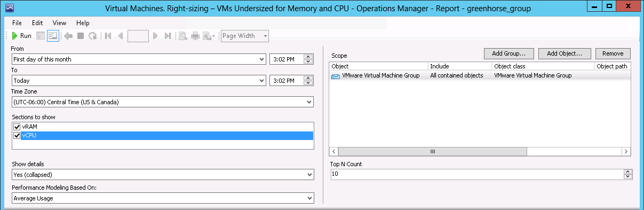This screenshot has height=210, width=644.
Task: Sort by the Object column header
Action: [379, 67]
